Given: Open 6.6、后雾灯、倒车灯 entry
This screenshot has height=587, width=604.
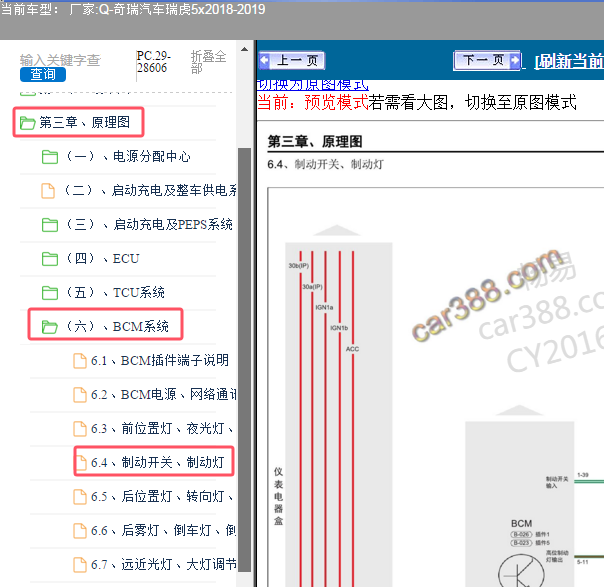Looking at the screenshot, I should 164,530.
